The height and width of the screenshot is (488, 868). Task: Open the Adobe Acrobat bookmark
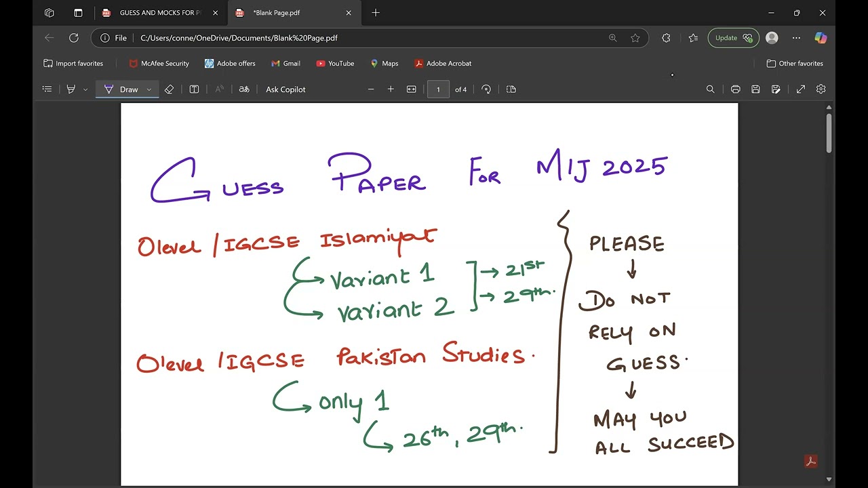[443, 63]
